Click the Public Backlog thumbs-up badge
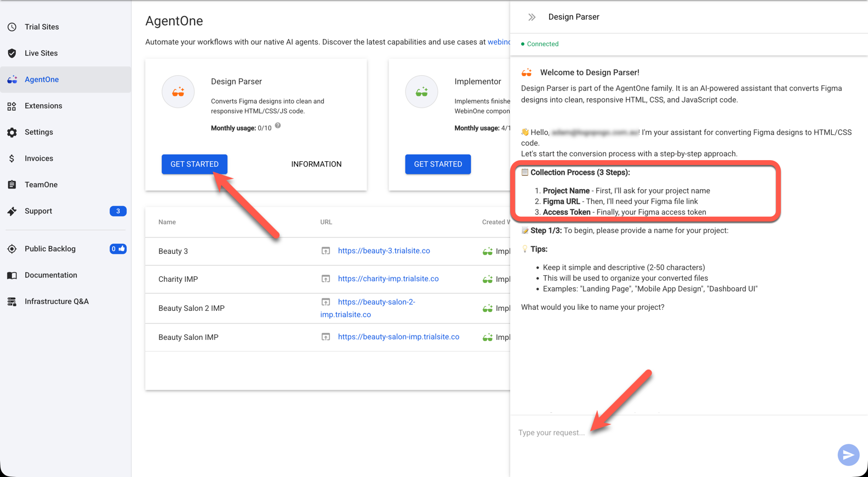868x477 pixels. [118, 249]
